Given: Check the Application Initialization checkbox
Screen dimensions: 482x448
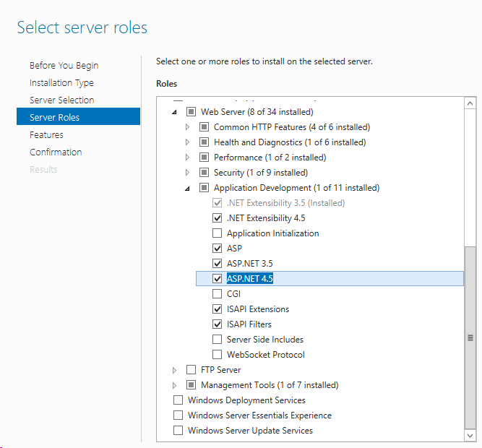Looking at the screenshot, I should point(218,233).
